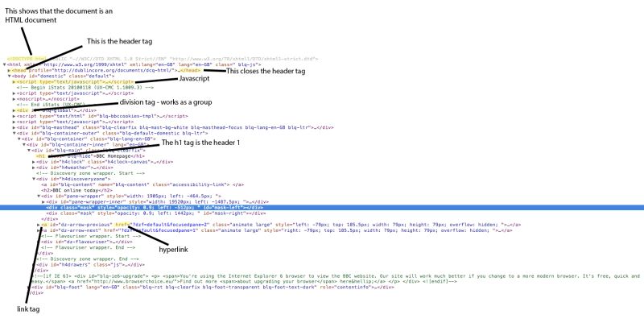Select the IE 6 blq-ie6-upgrade conditional comment
Viewport: 644px width, 327px height.
click(x=336, y=279)
